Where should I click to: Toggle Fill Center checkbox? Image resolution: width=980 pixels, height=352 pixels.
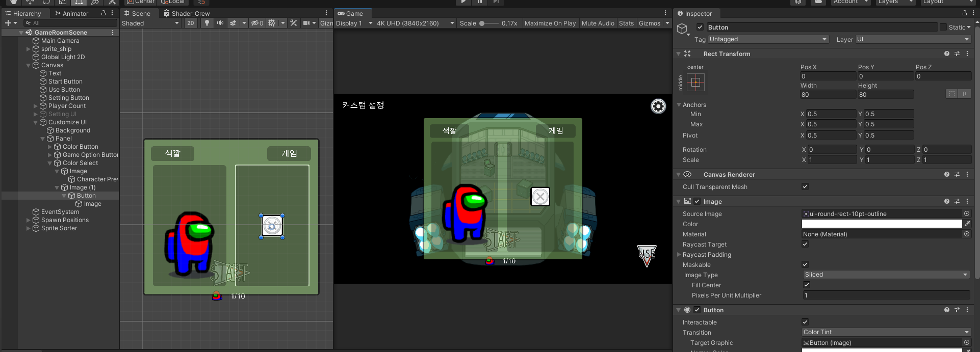click(x=807, y=285)
